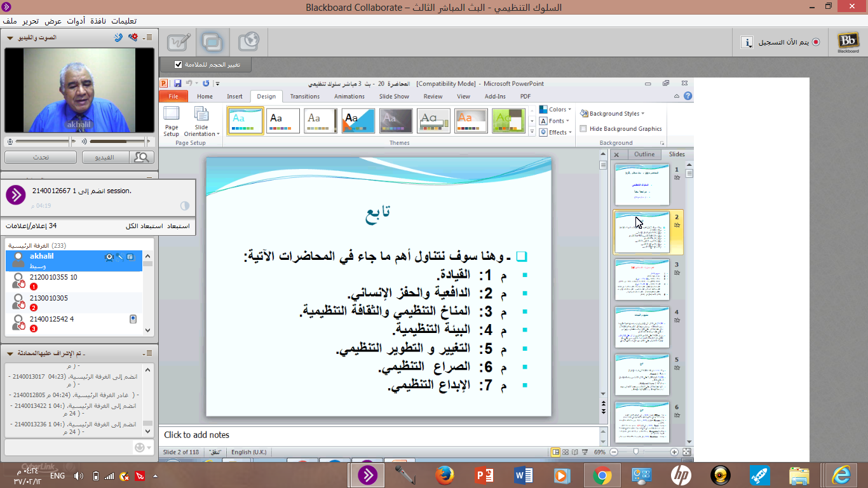Image resolution: width=868 pixels, height=488 pixels.
Task: Click the Undo icon in PowerPoint
Action: [188, 83]
